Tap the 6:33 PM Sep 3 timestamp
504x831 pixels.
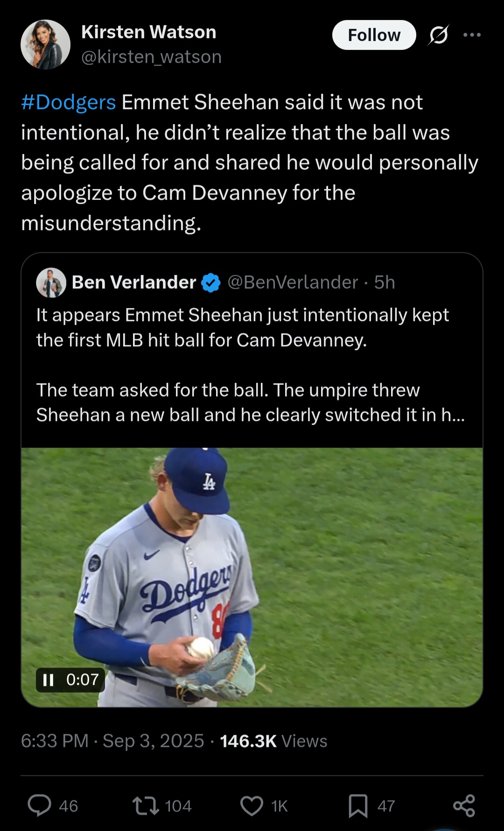[x=112, y=741]
